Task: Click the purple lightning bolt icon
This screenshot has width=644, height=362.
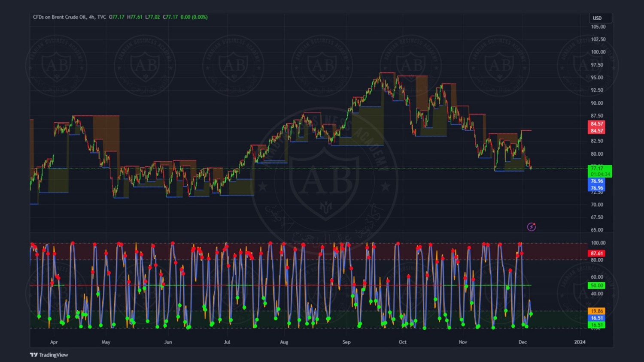Action: tap(532, 227)
